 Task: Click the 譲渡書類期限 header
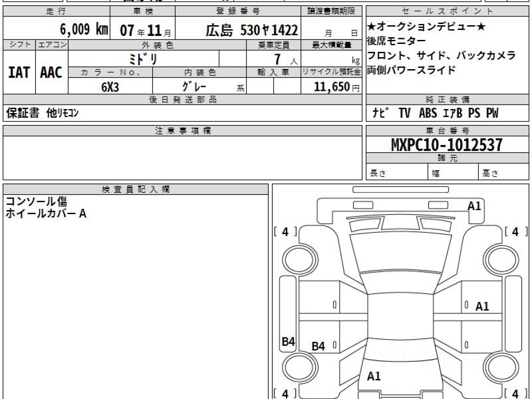coord(331,12)
